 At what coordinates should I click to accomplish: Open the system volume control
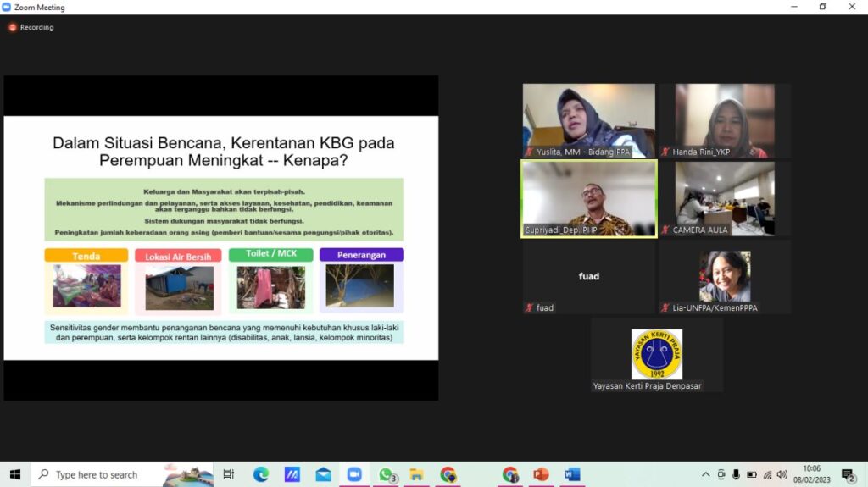coord(782,474)
